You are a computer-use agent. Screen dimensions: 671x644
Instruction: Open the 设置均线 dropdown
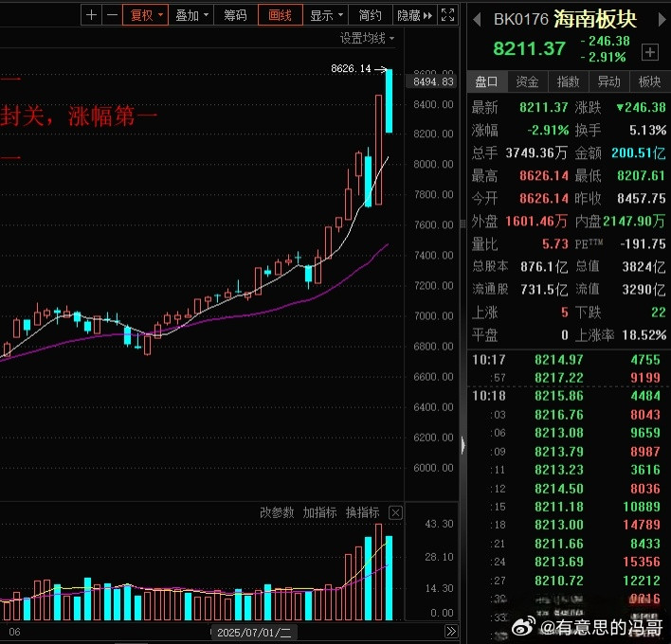point(367,39)
